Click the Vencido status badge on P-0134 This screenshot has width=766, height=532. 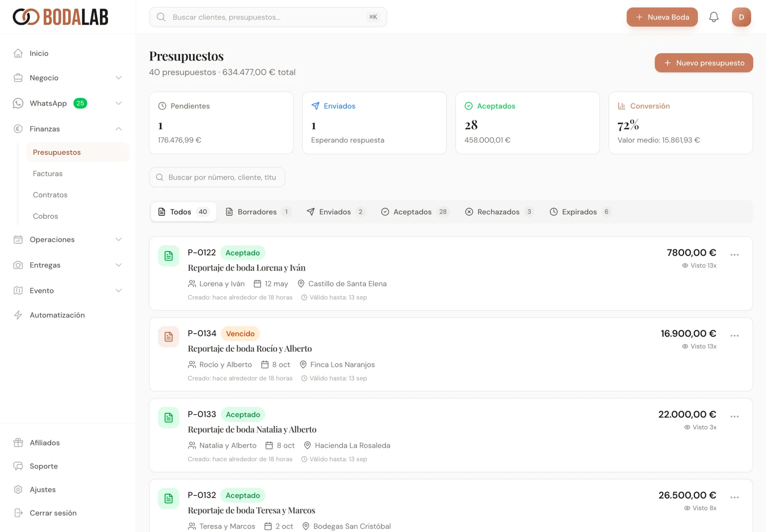tap(240, 334)
